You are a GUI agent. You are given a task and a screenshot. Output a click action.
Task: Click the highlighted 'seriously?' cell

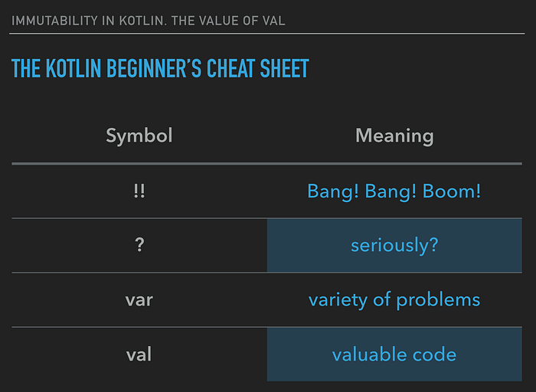pyautogui.click(x=394, y=246)
